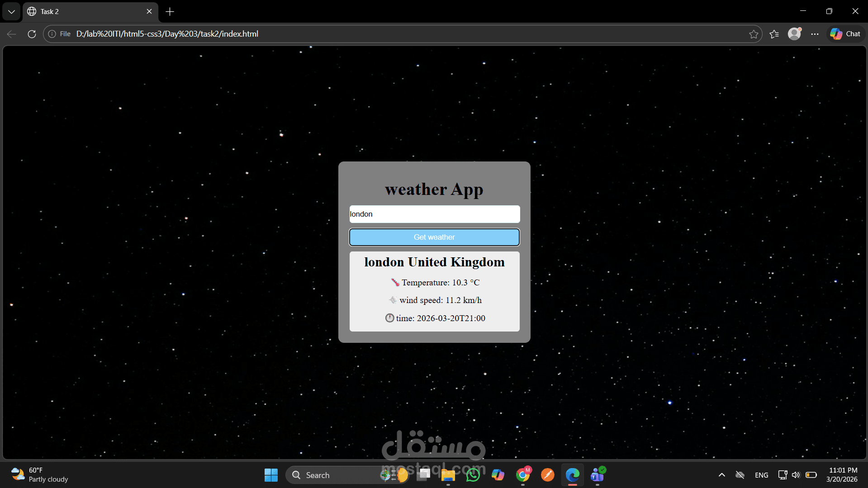Image resolution: width=868 pixels, height=488 pixels.
Task: Open WhatsApp from the taskbar
Action: coord(473,475)
